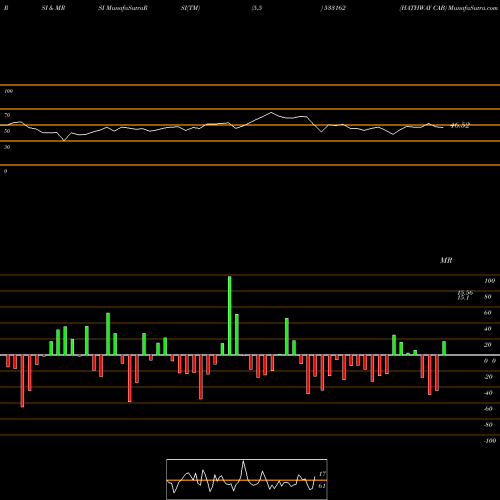Click the RSI axis label 0
The height and width of the screenshot is (500, 500).
(x=5, y=171)
